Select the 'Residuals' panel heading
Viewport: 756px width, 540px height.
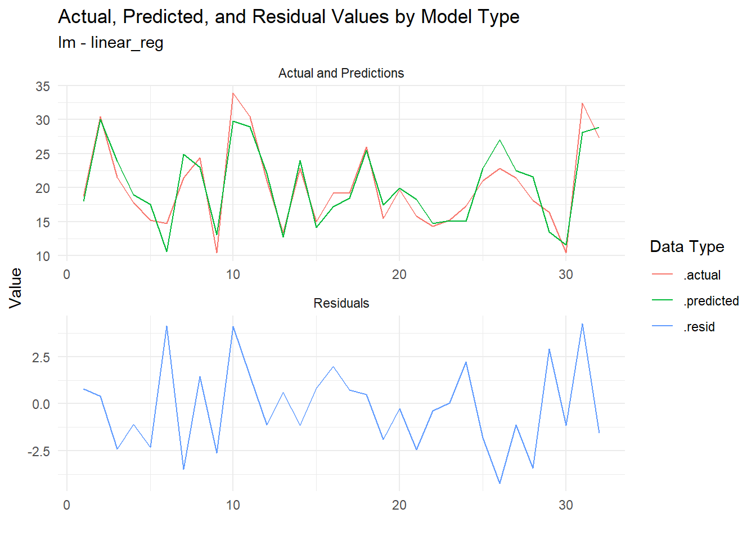tap(341, 303)
